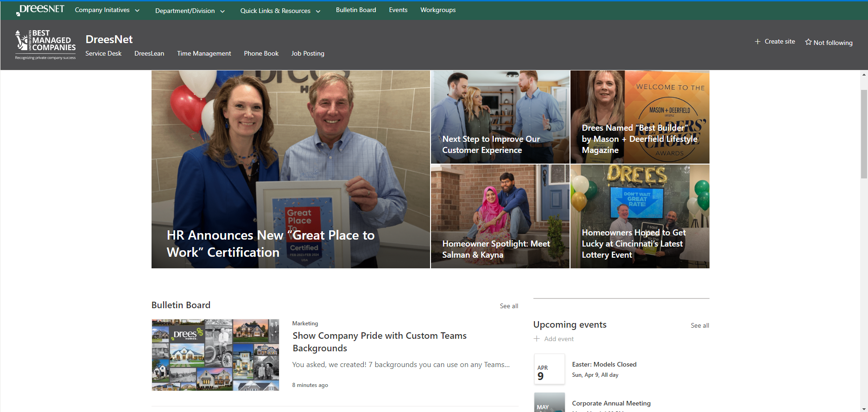Click the '8 minutes ago' timestamp

coord(310,385)
